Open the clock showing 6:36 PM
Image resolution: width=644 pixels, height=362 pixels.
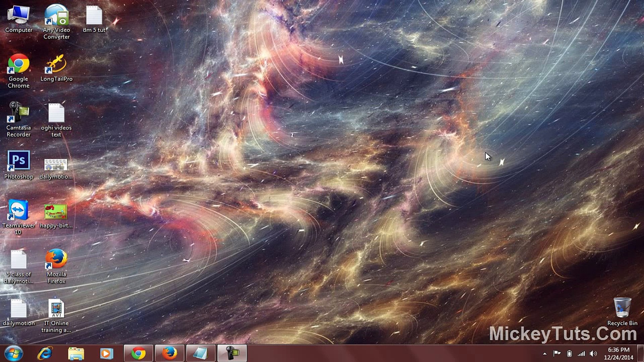[619, 353]
